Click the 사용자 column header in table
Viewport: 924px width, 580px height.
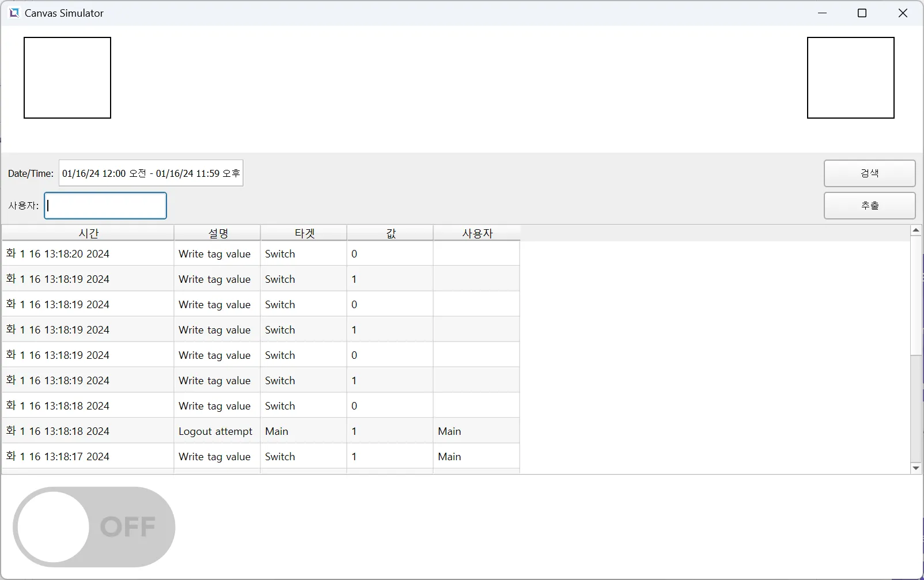click(x=476, y=233)
